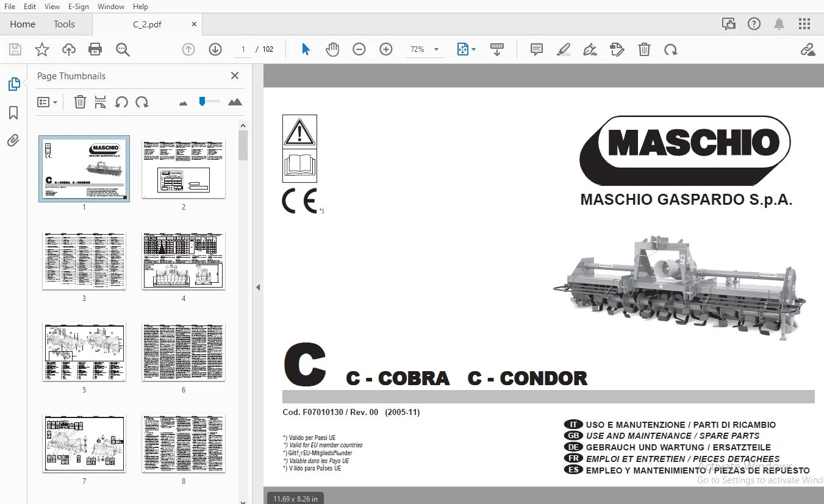Viewport: 824px width, 504px height.
Task: Select page 7 thumbnail
Action: pos(84,443)
